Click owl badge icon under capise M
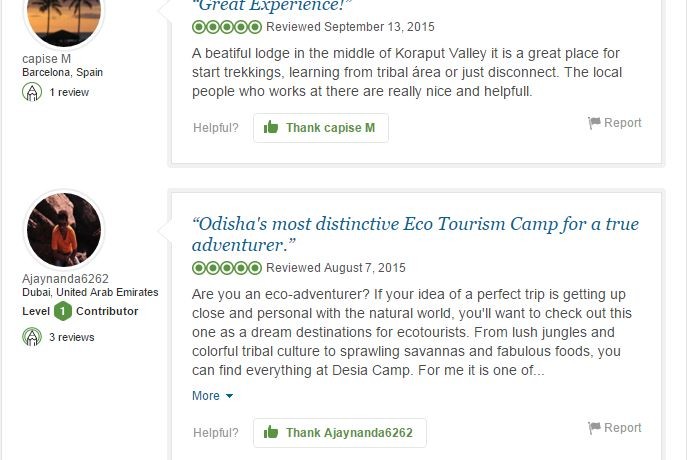This screenshot has height=460, width=697. 32,92
